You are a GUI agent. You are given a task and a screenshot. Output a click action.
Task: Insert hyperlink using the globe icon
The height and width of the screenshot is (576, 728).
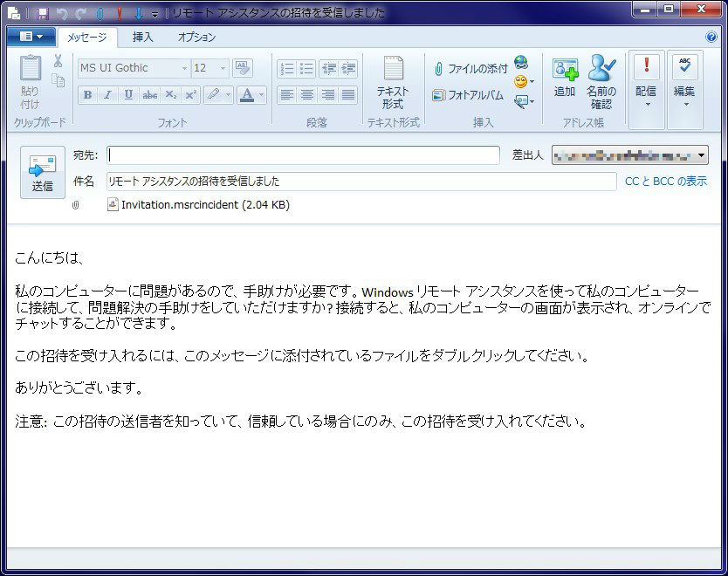pyautogui.click(x=521, y=61)
